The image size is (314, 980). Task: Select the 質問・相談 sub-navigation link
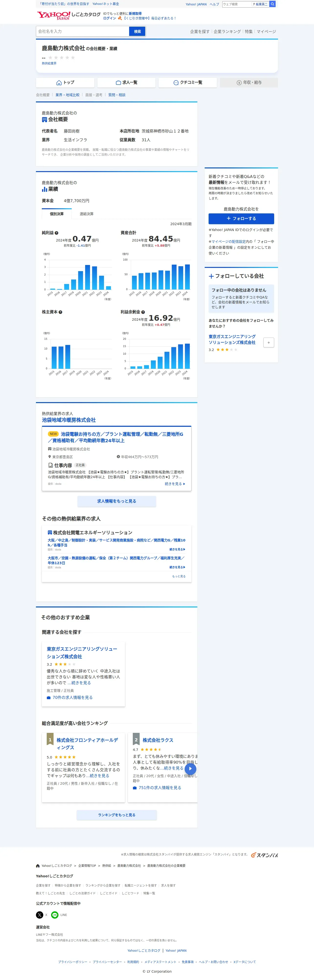tap(117, 95)
